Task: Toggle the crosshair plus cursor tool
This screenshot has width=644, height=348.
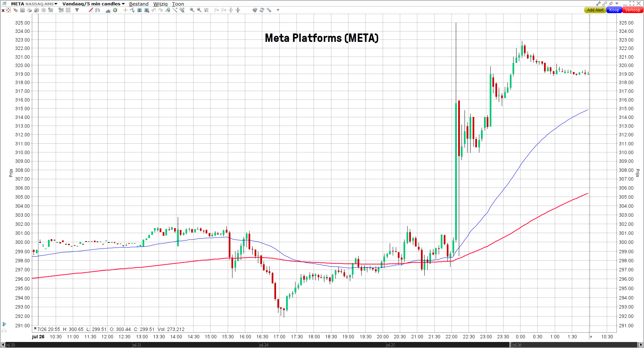Action: (125, 10)
